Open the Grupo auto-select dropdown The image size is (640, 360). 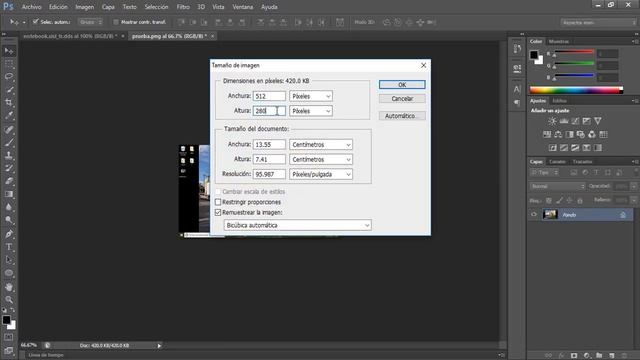tap(91, 22)
